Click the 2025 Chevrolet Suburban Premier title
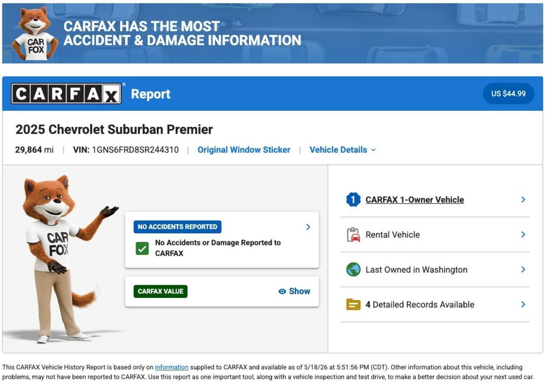The width and height of the screenshot is (548, 392). click(114, 129)
